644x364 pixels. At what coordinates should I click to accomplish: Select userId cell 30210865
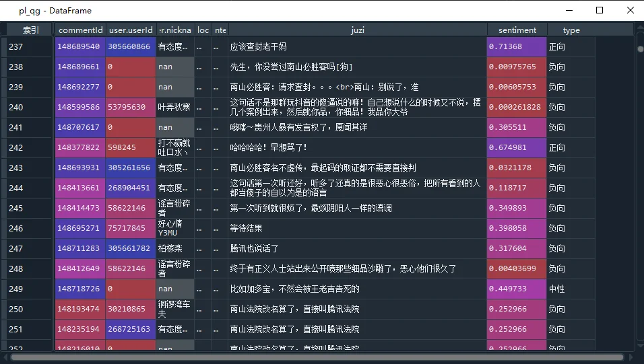[131, 309]
